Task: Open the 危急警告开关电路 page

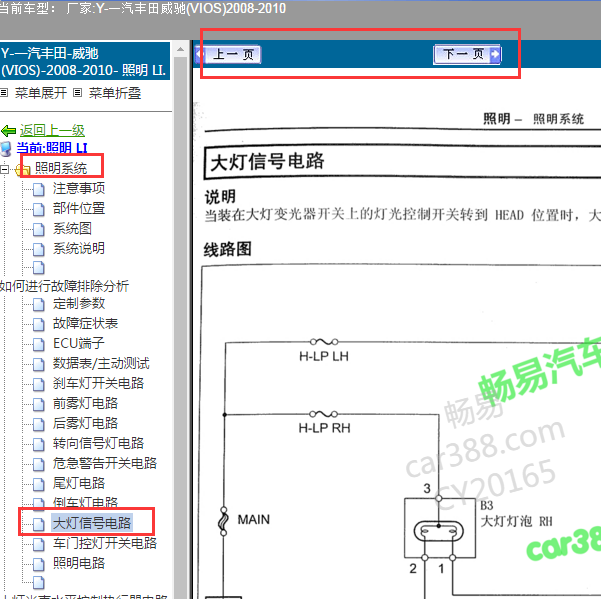Action: (x=105, y=463)
